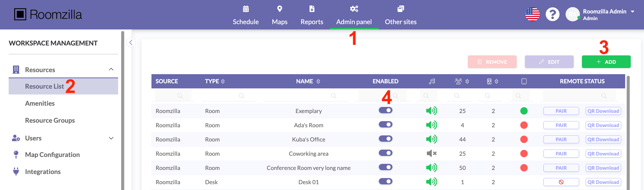Image resolution: width=644 pixels, height=190 pixels.
Task: Click the Roomzilla logo
Action: tap(48, 14)
